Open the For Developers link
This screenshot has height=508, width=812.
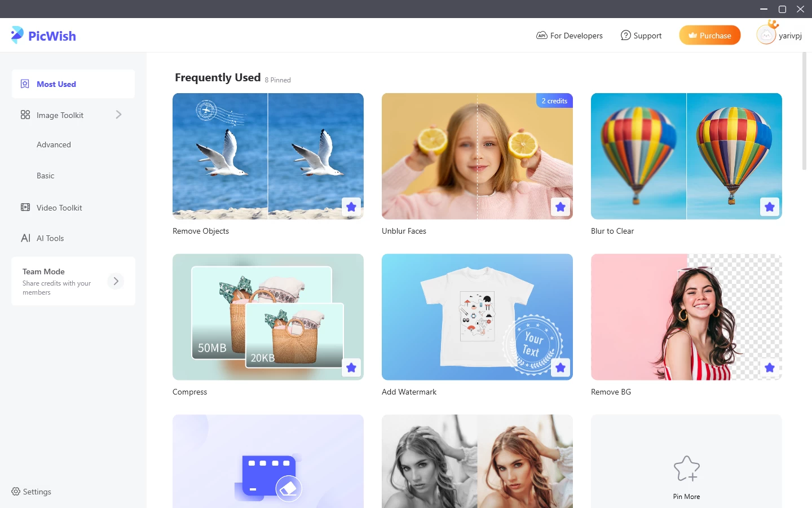coord(570,36)
